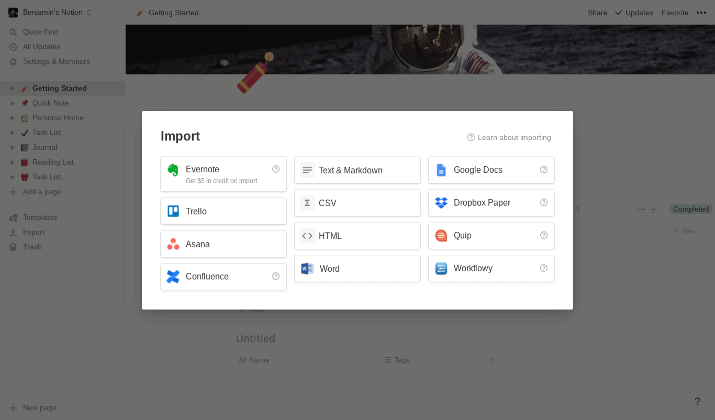Click the Quip orange logo

pos(441,235)
